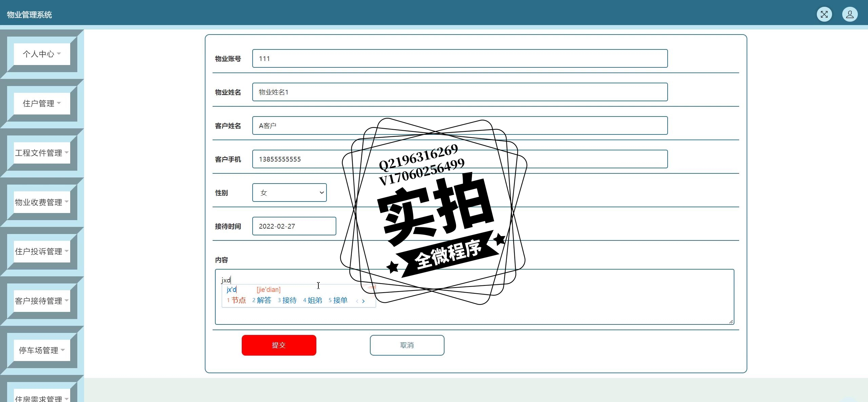868x402 pixels.
Task: Open the 性别 gender dropdown
Action: (x=289, y=193)
